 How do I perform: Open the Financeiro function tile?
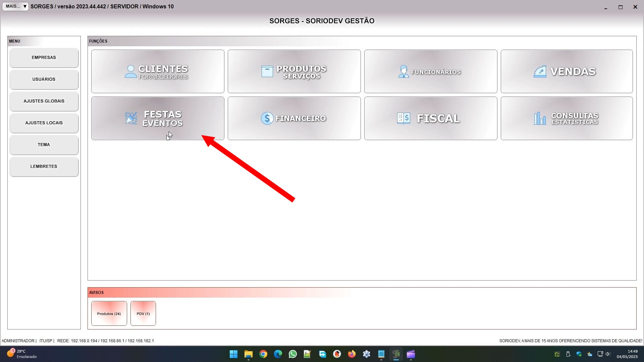(294, 118)
